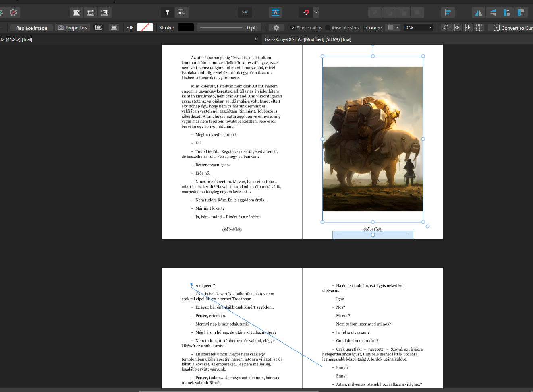
Task: Click the split-frame divider icon
Action: (x=468, y=27)
